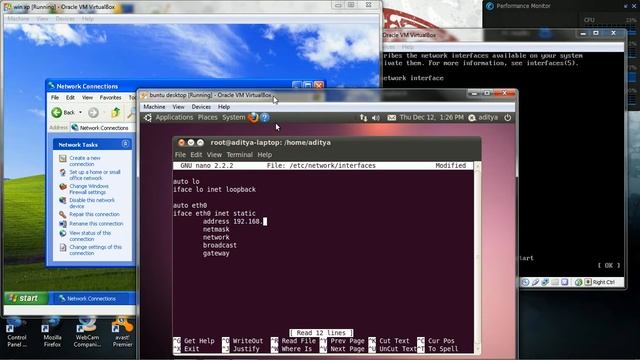Viewport: 640px width, 360px height.
Task: Click the 'gateway' line in nano
Action: point(216,253)
